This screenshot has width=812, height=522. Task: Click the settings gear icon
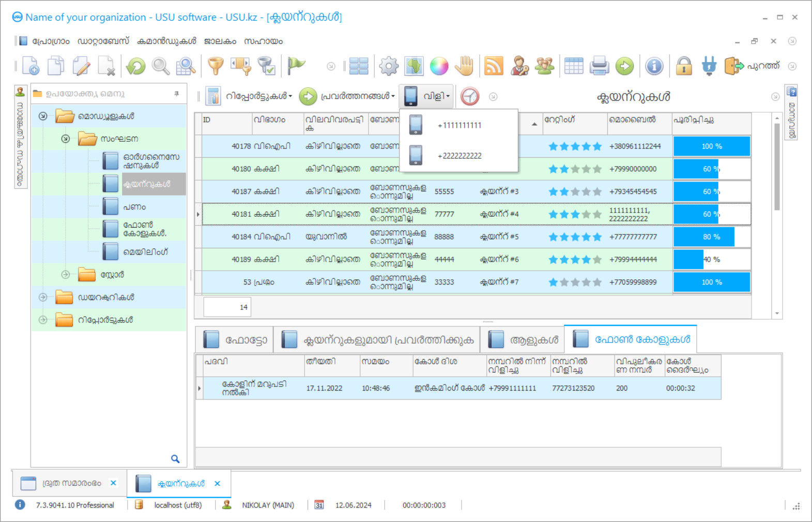click(389, 66)
